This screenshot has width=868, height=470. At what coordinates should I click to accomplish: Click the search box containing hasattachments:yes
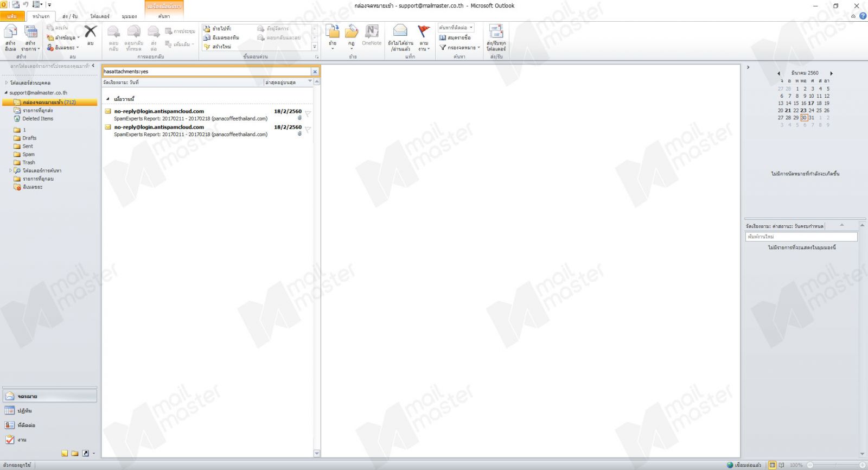(207, 72)
